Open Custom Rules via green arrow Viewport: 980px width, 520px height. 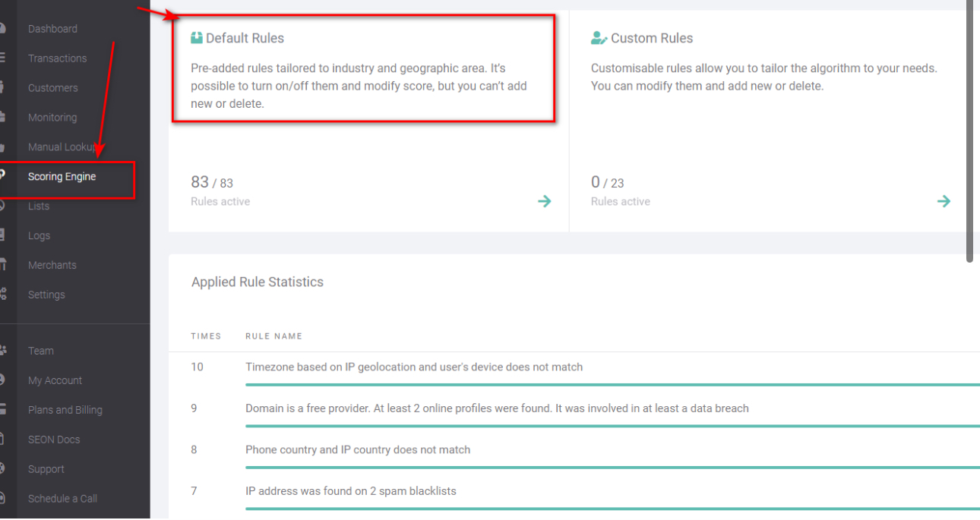pyautogui.click(x=944, y=201)
